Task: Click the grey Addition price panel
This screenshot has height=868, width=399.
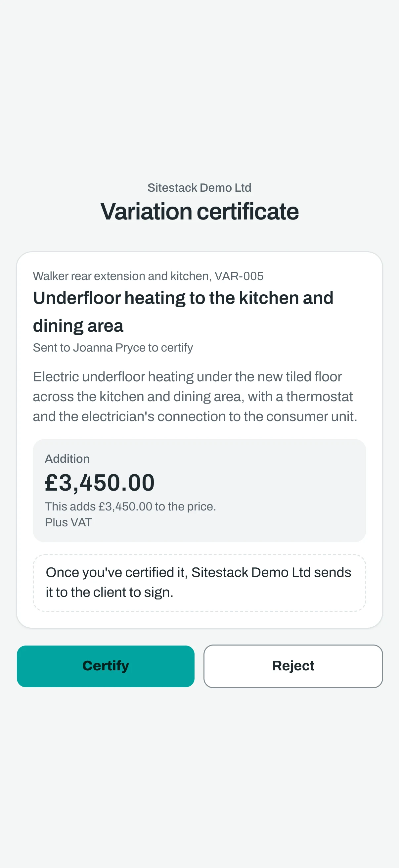Action: (199, 490)
